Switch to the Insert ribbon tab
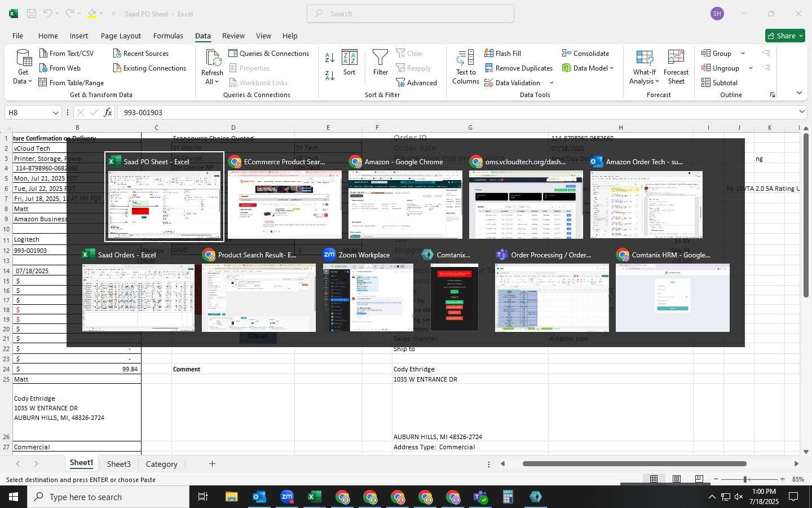812x508 pixels. click(79, 36)
